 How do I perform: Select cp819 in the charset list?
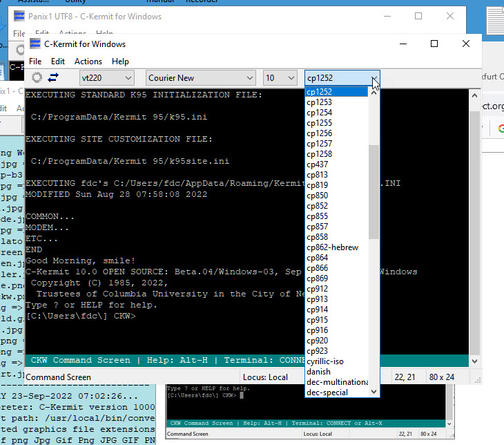[x=336, y=185]
